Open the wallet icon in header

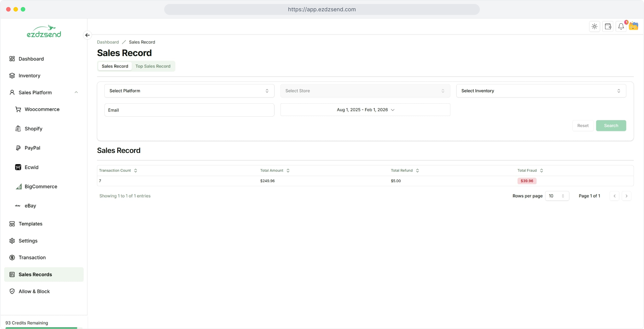(608, 27)
